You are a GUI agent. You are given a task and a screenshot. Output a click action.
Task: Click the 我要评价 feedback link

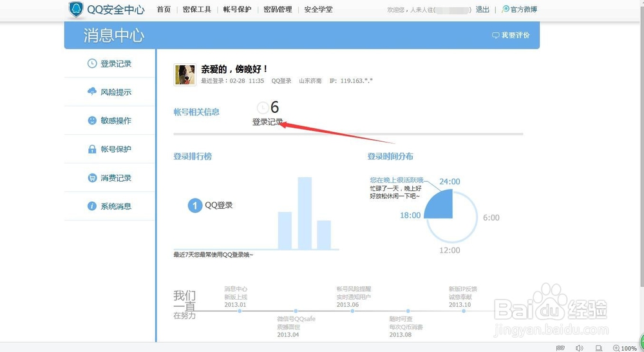[515, 35]
